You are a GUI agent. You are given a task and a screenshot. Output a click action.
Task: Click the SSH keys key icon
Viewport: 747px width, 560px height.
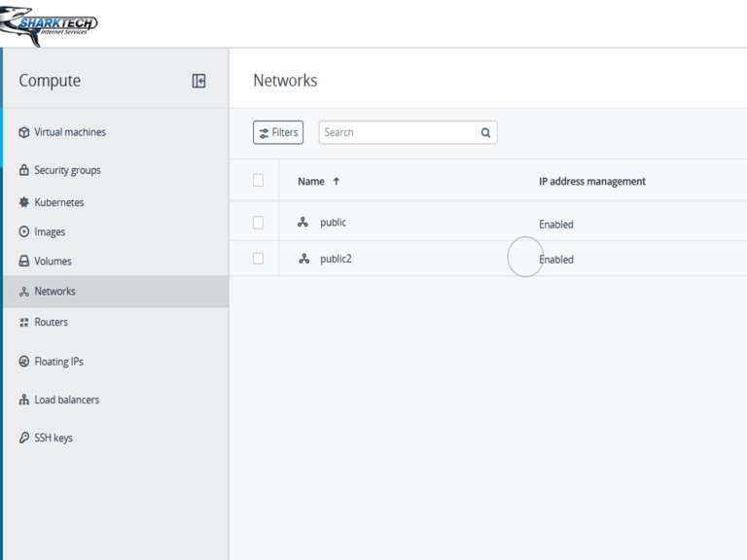pos(24,437)
